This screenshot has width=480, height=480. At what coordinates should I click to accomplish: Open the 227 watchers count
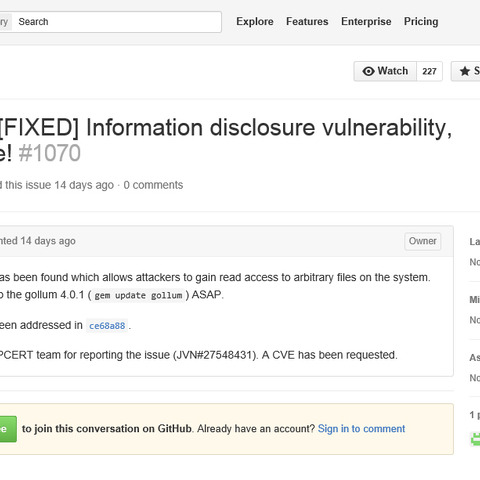coord(429,71)
